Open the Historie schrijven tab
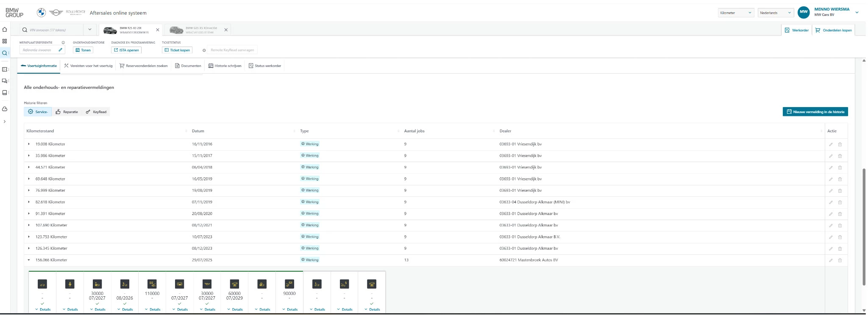Screen dimensions: 868x317 [x=225, y=66]
